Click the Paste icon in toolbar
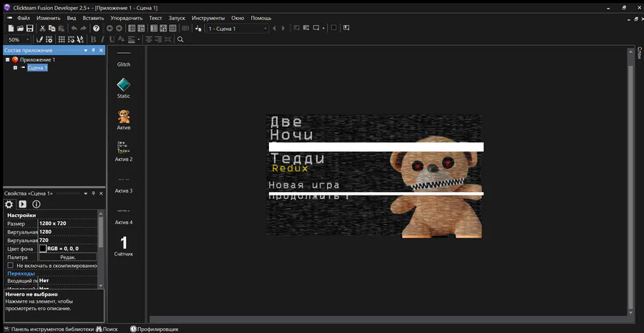Screen dimensions: 644x333 point(62,29)
